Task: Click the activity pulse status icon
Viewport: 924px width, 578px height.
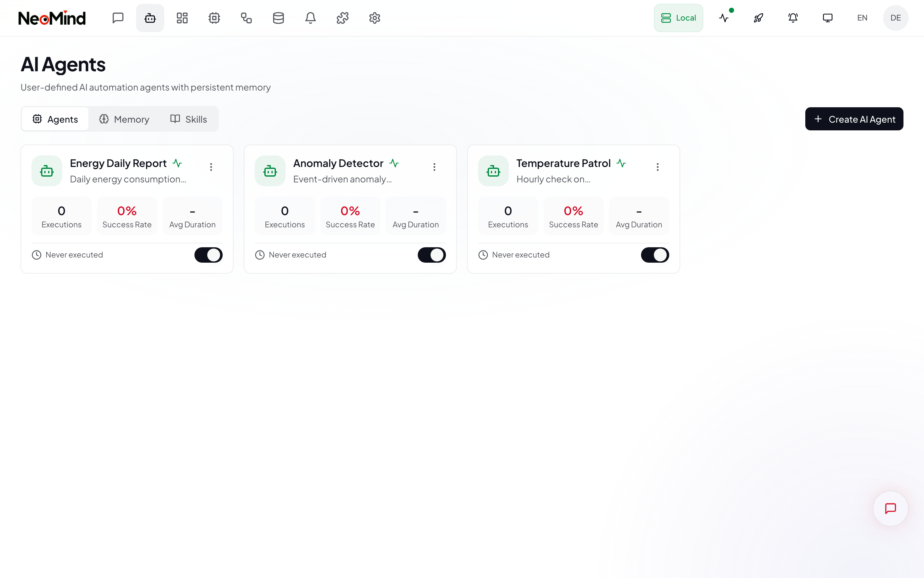Action: coord(724,18)
